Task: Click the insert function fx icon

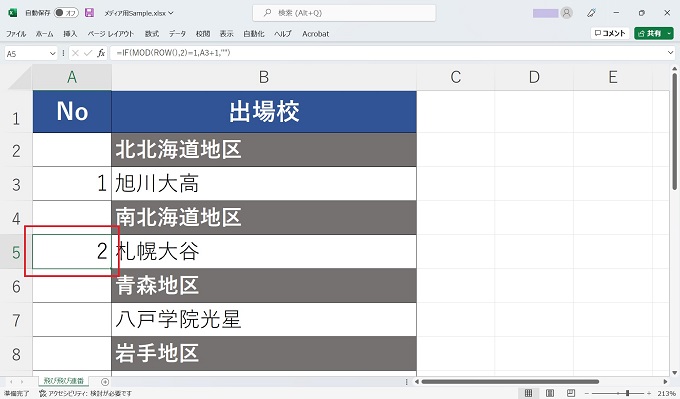Action: 101,53
